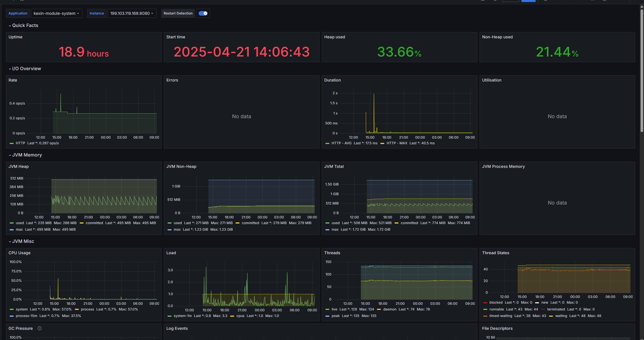
Task: Click the 18.9 hours uptime value
Action: coord(84,52)
